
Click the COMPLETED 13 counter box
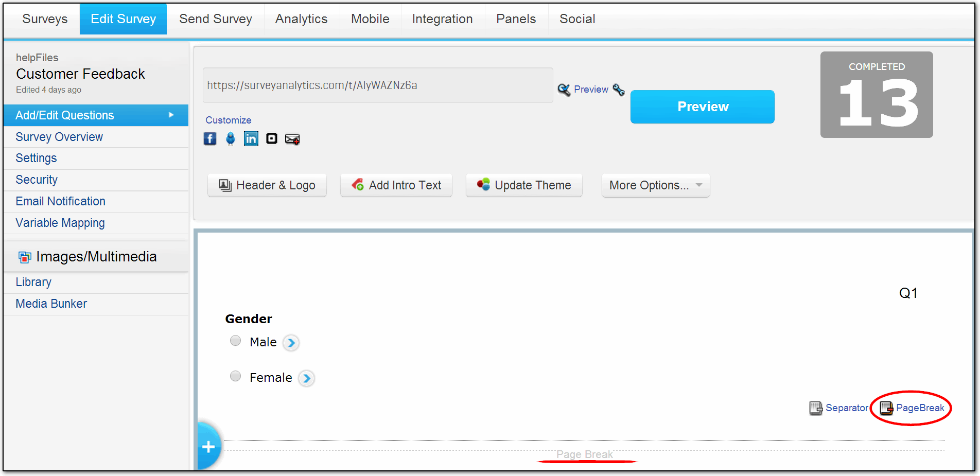point(877,95)
